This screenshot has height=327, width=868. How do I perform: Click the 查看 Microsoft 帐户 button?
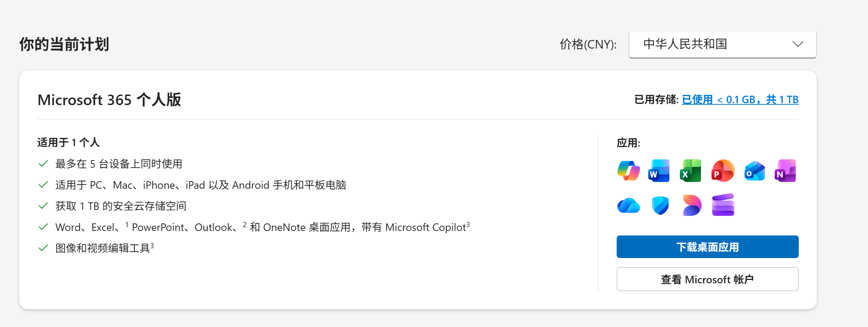tap(707, 279)
